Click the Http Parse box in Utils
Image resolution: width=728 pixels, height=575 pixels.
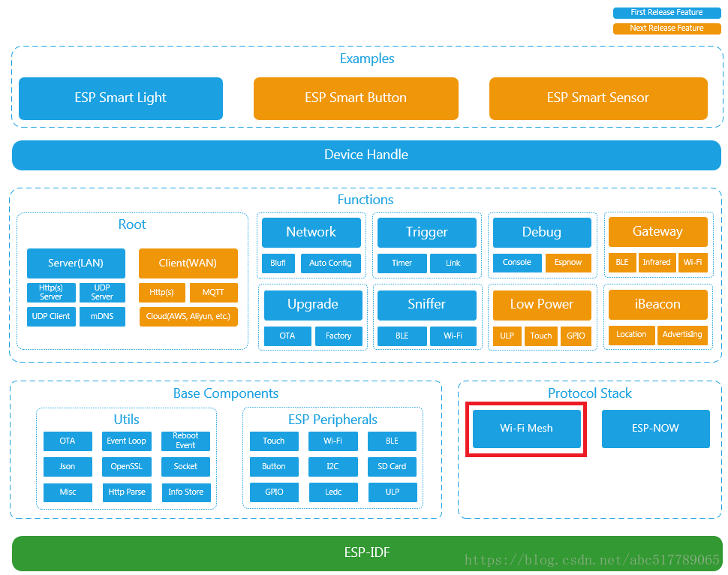click(128, 492)
